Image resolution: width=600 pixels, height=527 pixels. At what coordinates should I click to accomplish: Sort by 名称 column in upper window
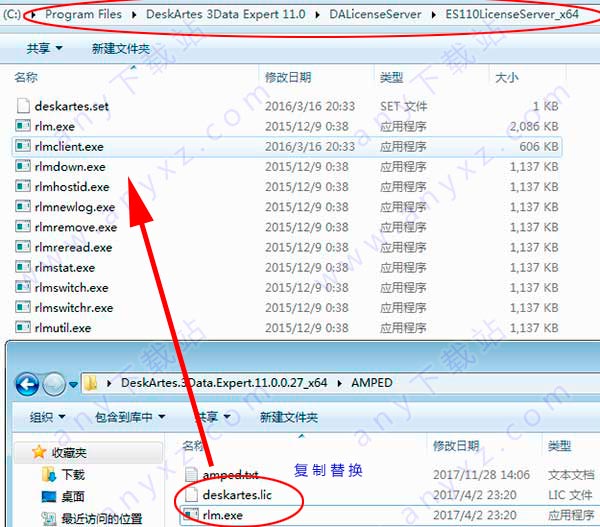[x=26, y=77]
